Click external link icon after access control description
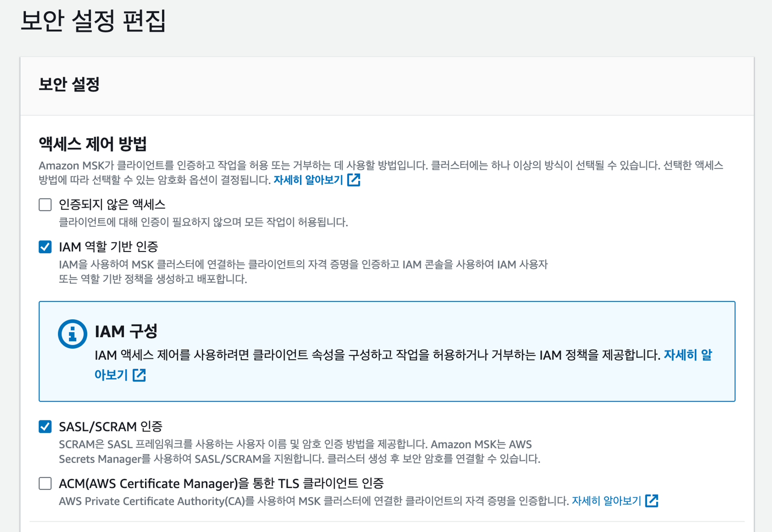The height and width of the screenshot is (532, 772). click(x=353, y=180)
